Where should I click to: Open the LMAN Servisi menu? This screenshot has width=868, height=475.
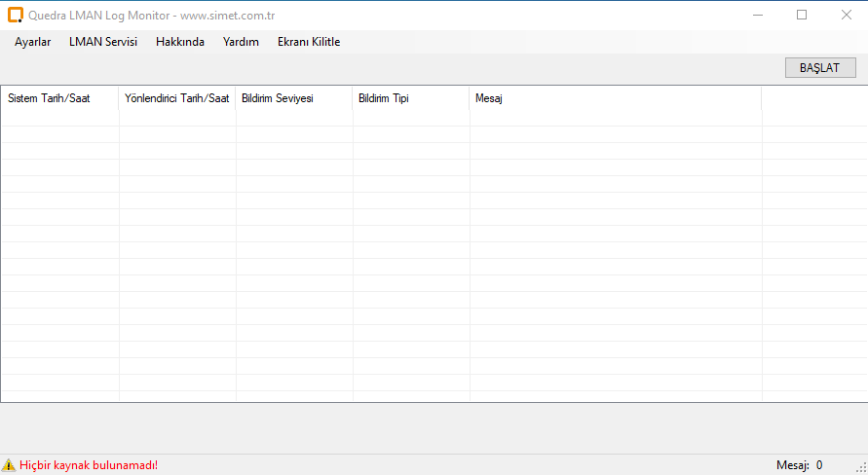click(x=103, y=42)
